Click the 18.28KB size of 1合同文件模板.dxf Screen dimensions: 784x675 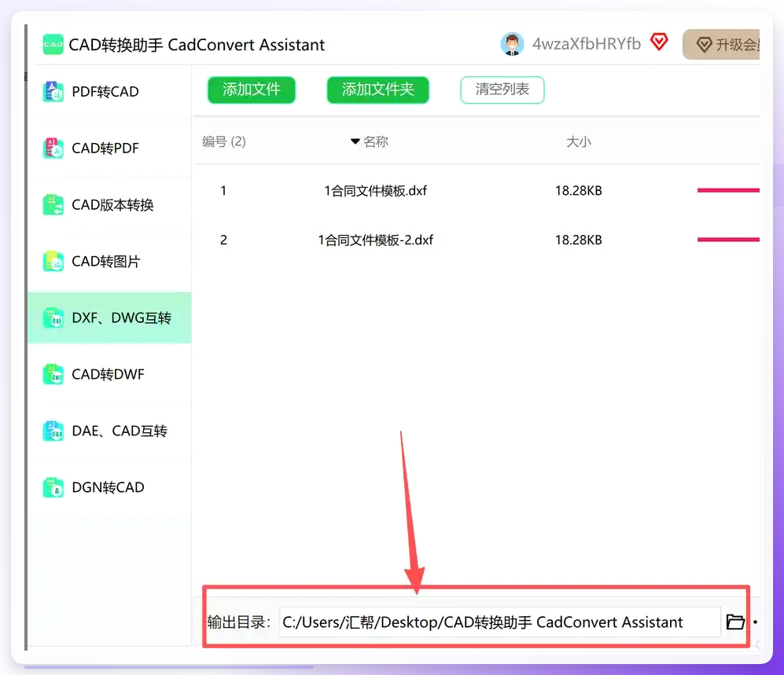click(x=579, y=190)
